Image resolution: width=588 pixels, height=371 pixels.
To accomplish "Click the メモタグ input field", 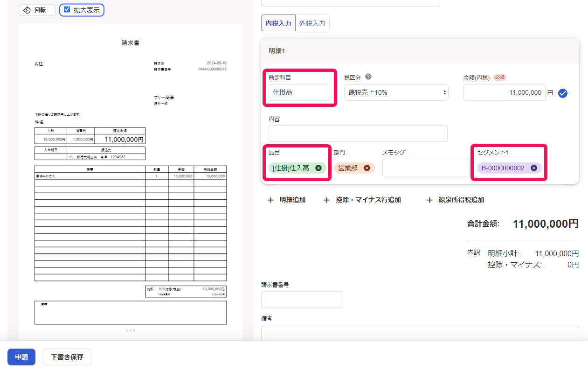I will (x=426, y=168).
